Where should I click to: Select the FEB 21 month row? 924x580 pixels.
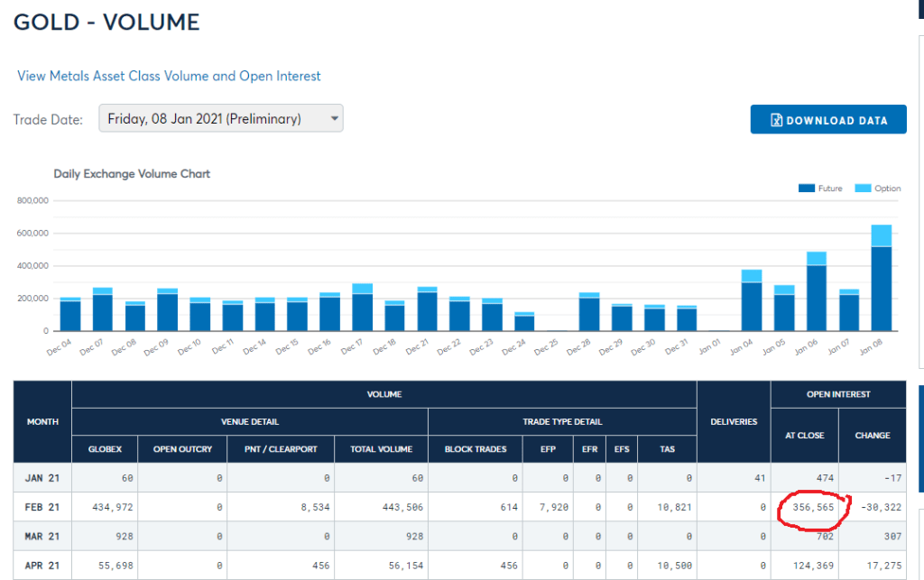coord(42,507)
